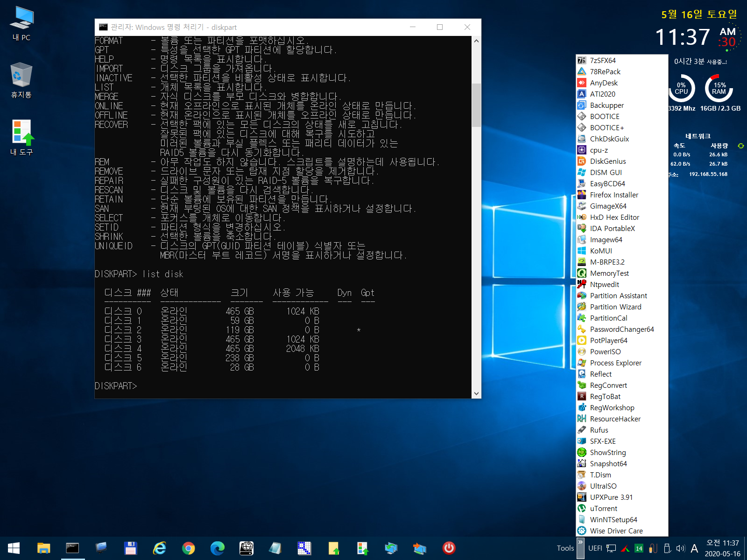
Task: Launch ResourceHacker entry
Action: [621, 419]
